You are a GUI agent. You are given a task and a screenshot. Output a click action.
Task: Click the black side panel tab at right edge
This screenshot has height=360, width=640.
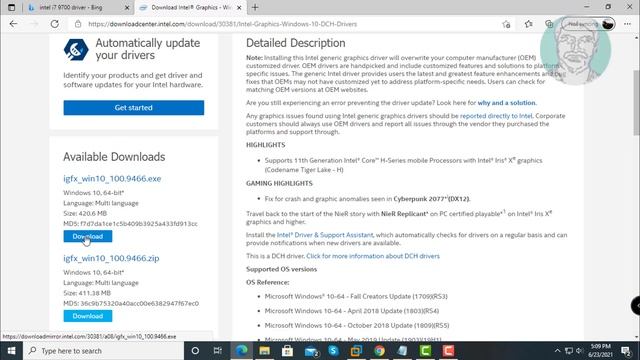coord(636,306)
